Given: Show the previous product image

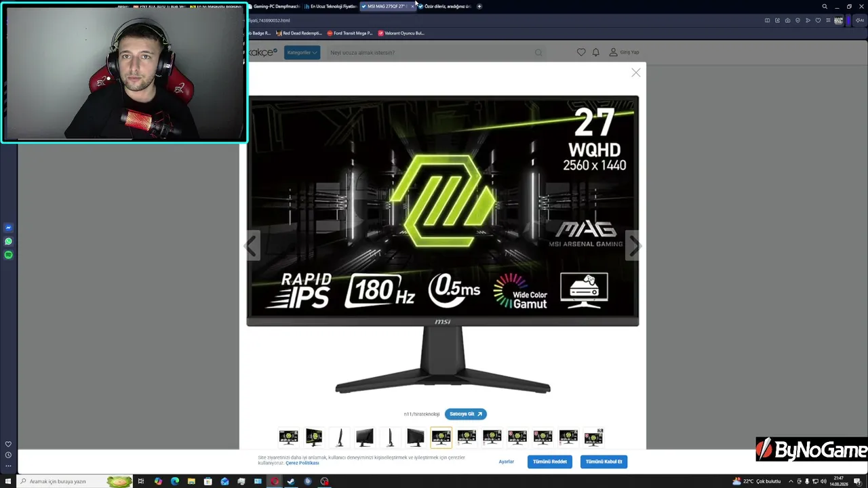Looking at the screenshot, I should (252, 245).
